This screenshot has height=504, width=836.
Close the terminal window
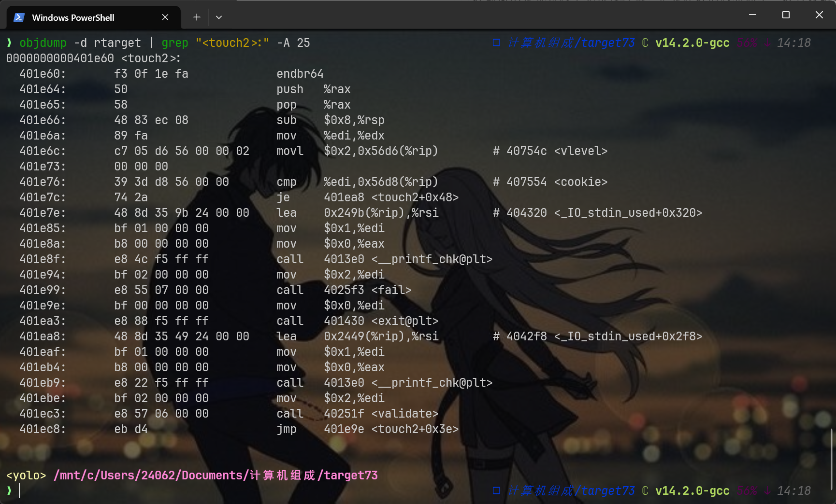coord(819,15)
